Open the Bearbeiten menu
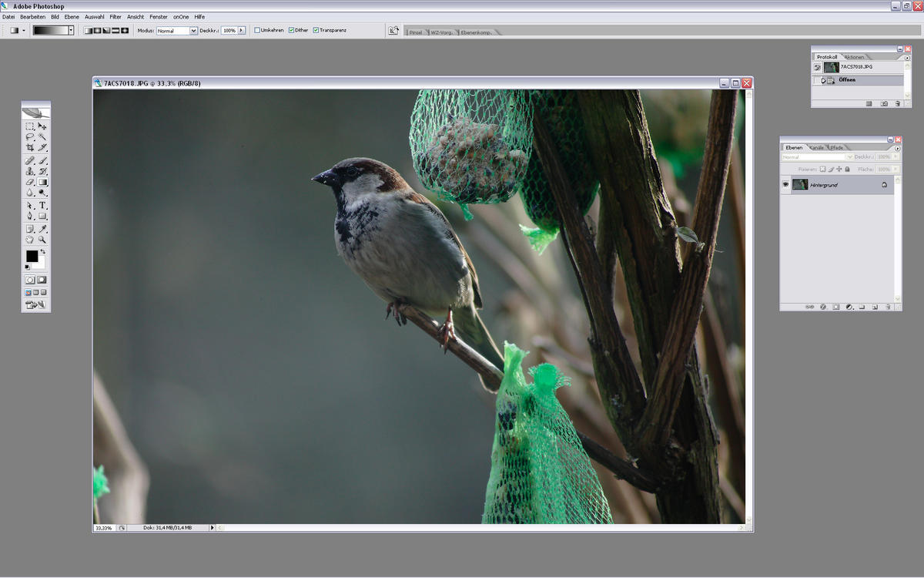This screenshot has height=578, width=924. tap(33, 17)
